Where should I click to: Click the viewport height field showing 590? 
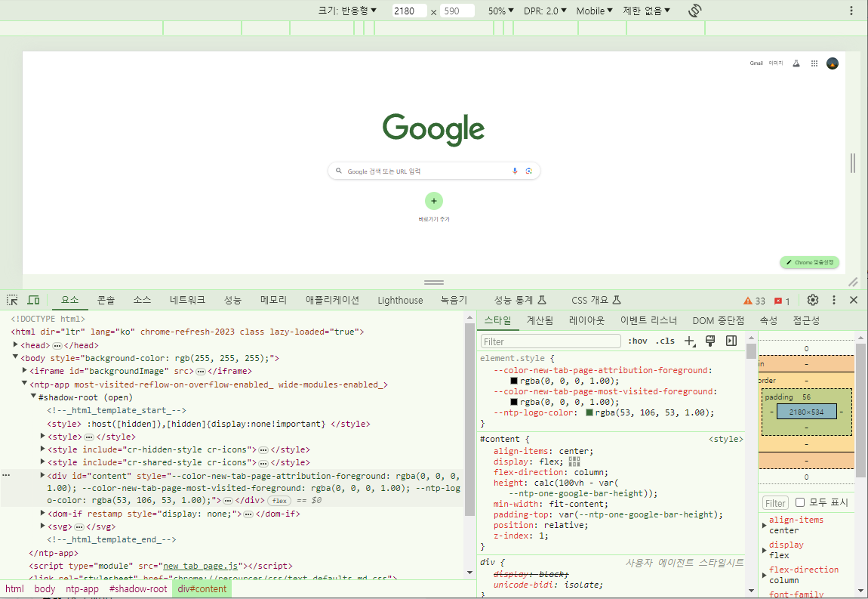click(x=457, y=11)
